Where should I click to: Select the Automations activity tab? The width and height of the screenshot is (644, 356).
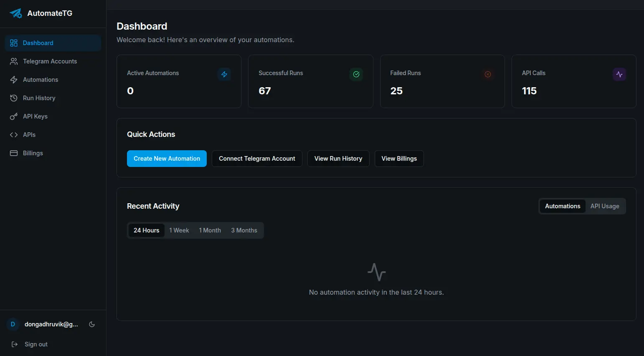tap(563, 206)
